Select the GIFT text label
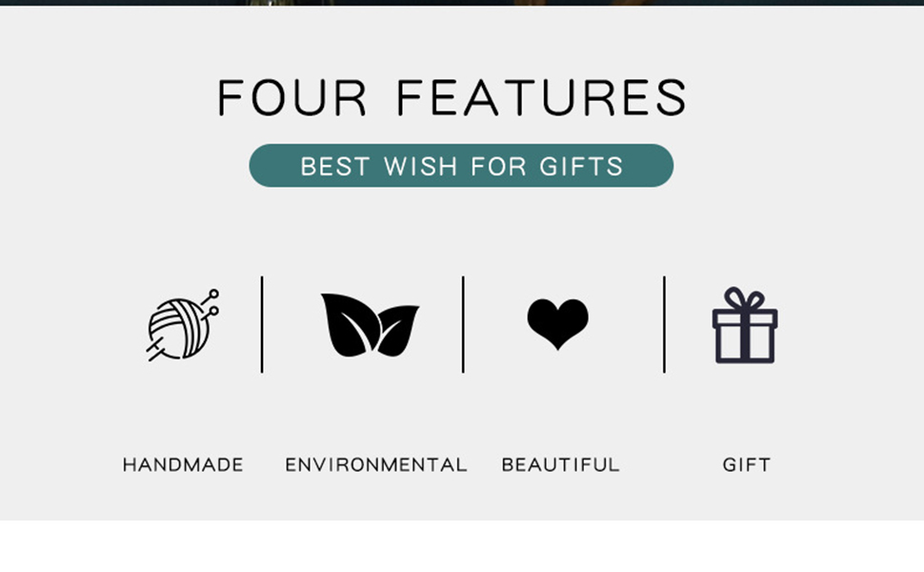This screenshot has height=572, width=924. (746, 464)
